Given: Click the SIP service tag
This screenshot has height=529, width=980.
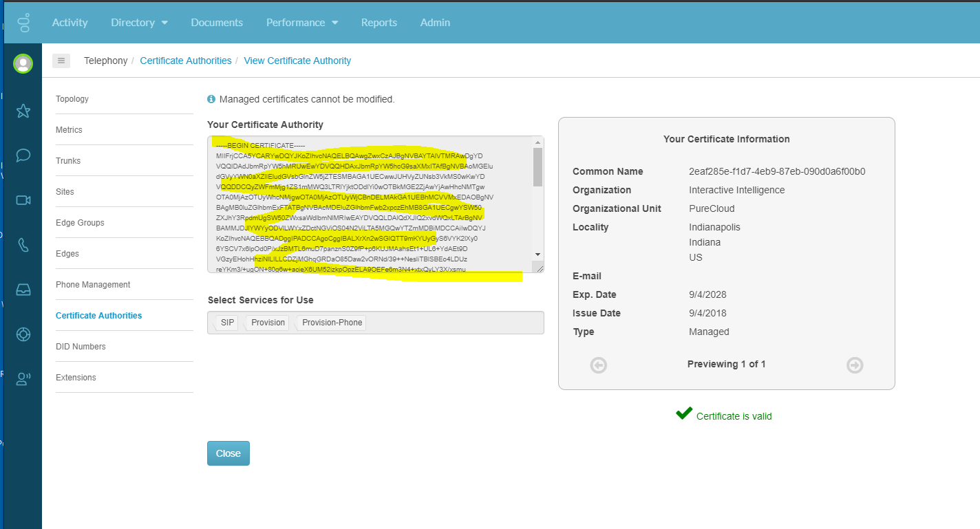Looking at the screenshot, I should [226, 323].
